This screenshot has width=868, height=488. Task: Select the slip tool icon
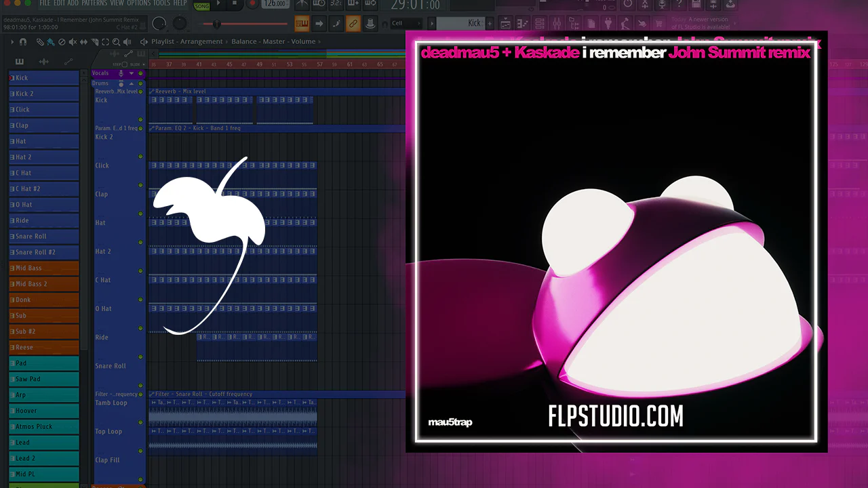pyautogui.click(x=83, y=42)
